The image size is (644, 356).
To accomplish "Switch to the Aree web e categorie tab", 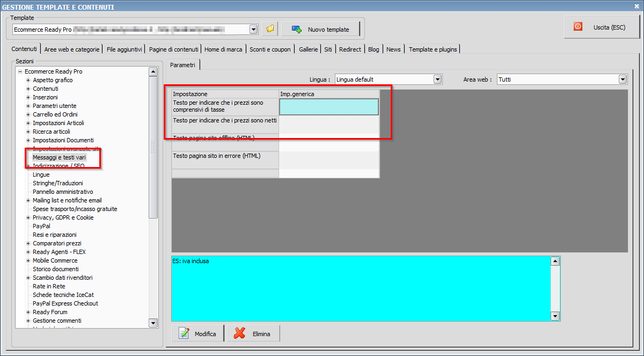I will point(72,49).
